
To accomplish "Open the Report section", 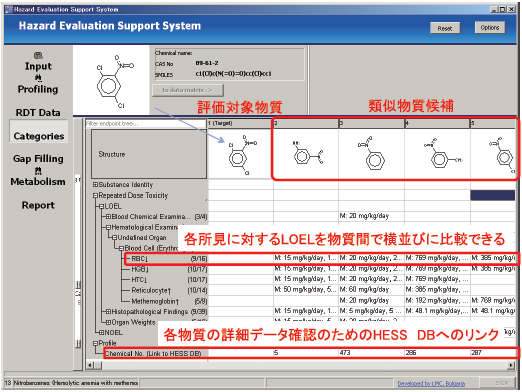I will click(x=38, y=205).
